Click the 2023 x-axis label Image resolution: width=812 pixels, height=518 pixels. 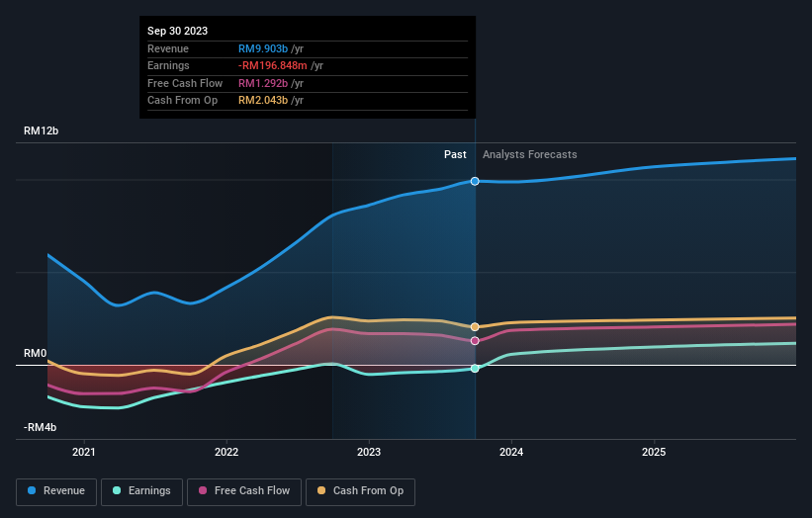tap(369, 452)
